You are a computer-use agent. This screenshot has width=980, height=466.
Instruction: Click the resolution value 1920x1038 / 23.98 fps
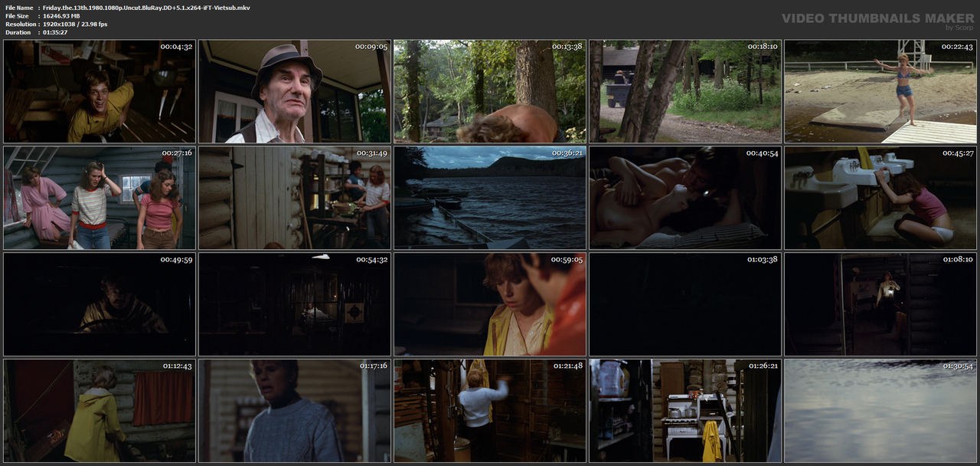point(75,25)
